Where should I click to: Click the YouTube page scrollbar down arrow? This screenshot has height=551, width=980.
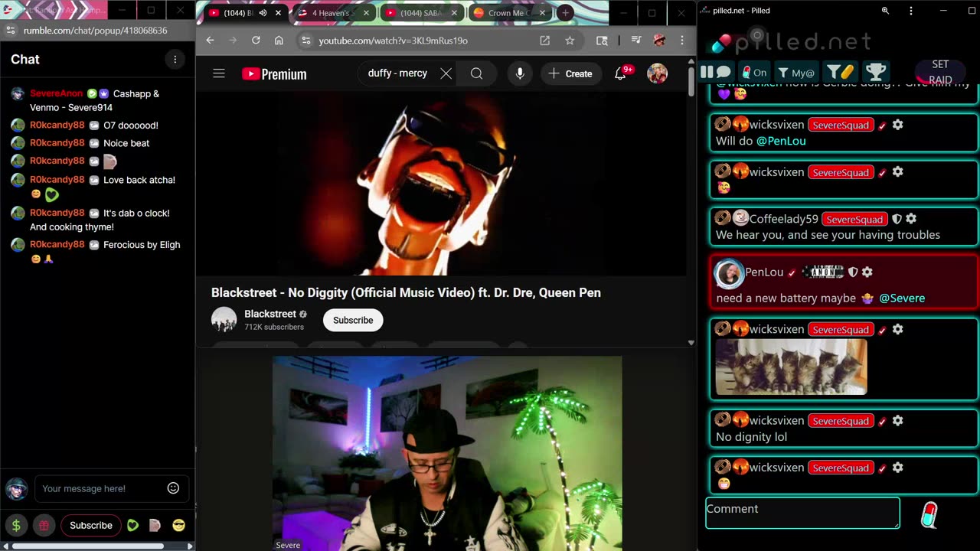click(691, 343)
